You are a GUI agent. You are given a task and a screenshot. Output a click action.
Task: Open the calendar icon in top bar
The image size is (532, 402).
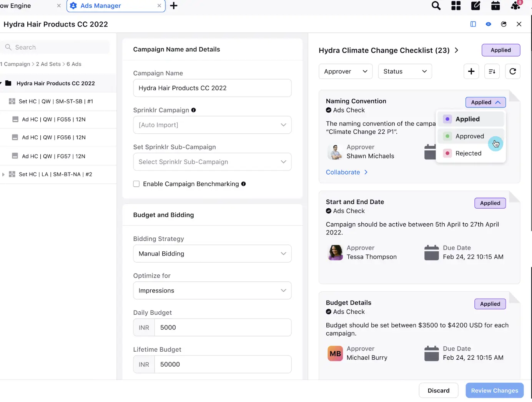495,6
